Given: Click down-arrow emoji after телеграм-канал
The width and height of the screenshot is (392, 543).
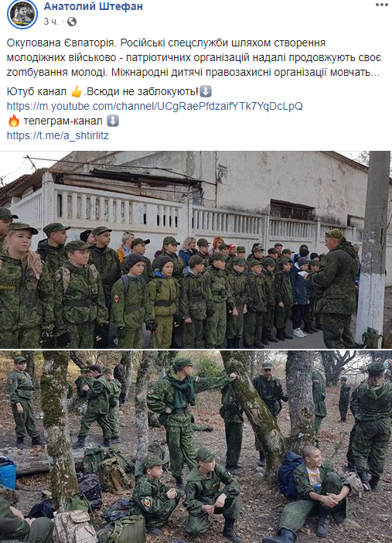Looking at the screenshot, I should (113, 121).
